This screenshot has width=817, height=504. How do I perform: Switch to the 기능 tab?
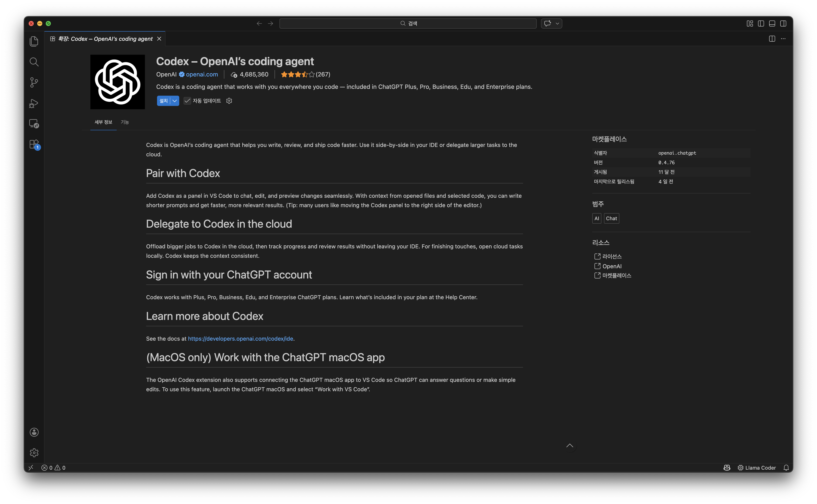tap(125, 122)
